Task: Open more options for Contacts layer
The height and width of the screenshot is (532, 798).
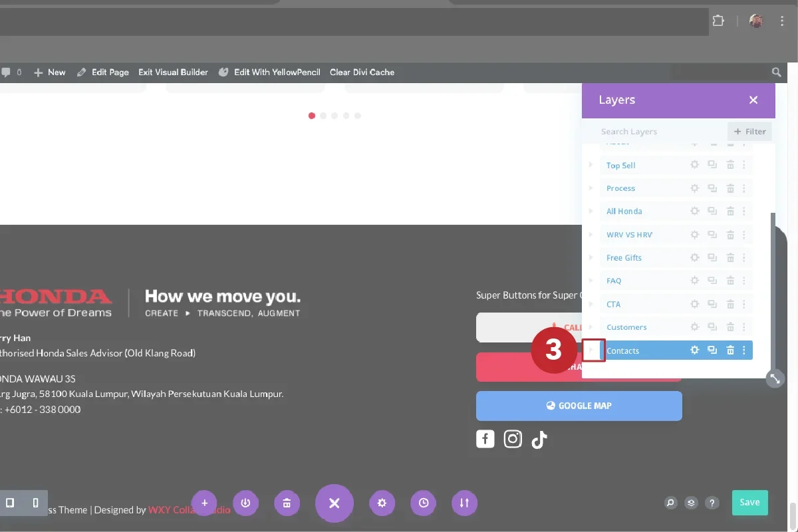Action: pos(744,350)
